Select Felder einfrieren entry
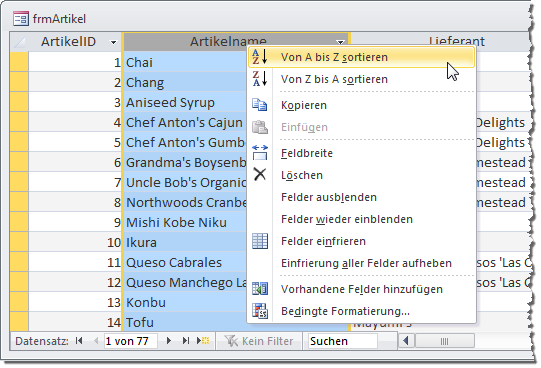Image resolution: width=541 pixels, height=368 pixels. (x=361, y=241)
